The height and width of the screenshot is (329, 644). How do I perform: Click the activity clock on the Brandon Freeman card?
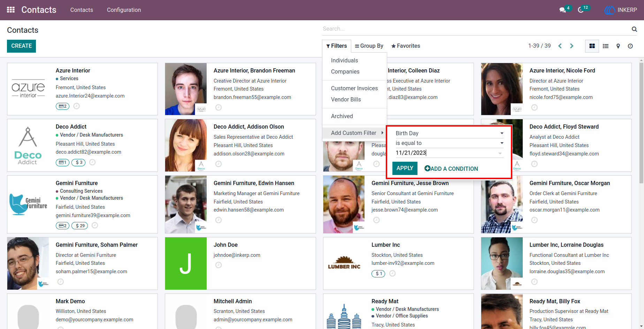coord(219,108)
